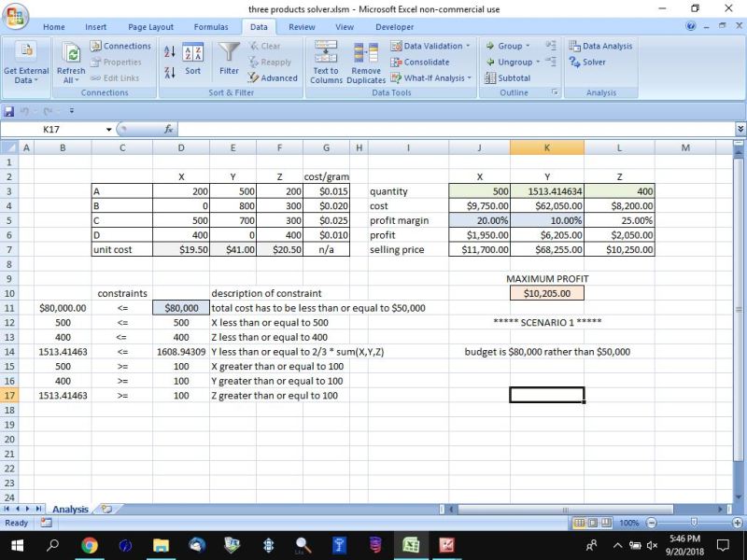The height and width of the screenshot is (560, 747).
Task: Click the zoom slider handle
Action: 694,523
